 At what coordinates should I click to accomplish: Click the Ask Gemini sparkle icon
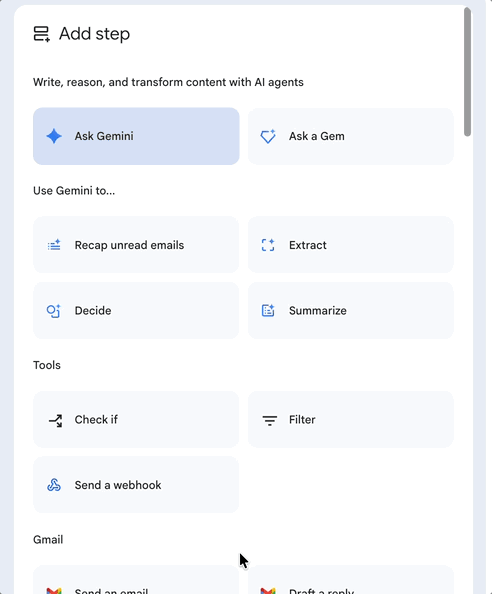tap(54, 136)
